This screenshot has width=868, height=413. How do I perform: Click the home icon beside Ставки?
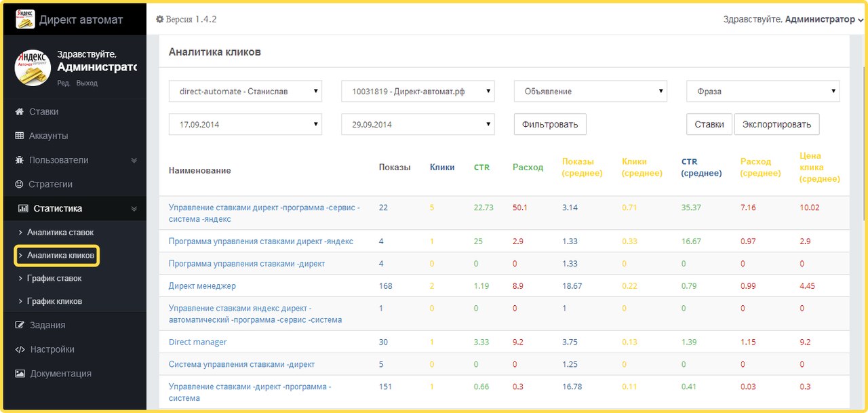tap(20, 112)
